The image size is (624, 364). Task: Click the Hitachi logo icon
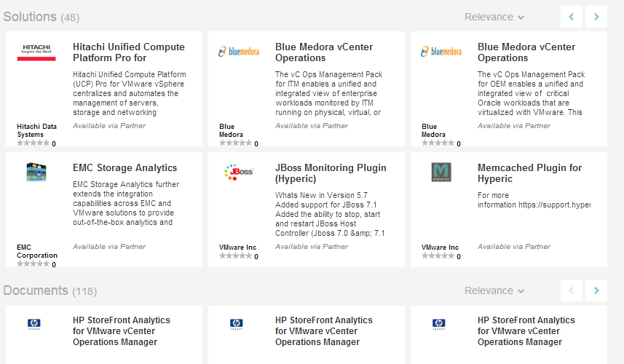[36, 52]
